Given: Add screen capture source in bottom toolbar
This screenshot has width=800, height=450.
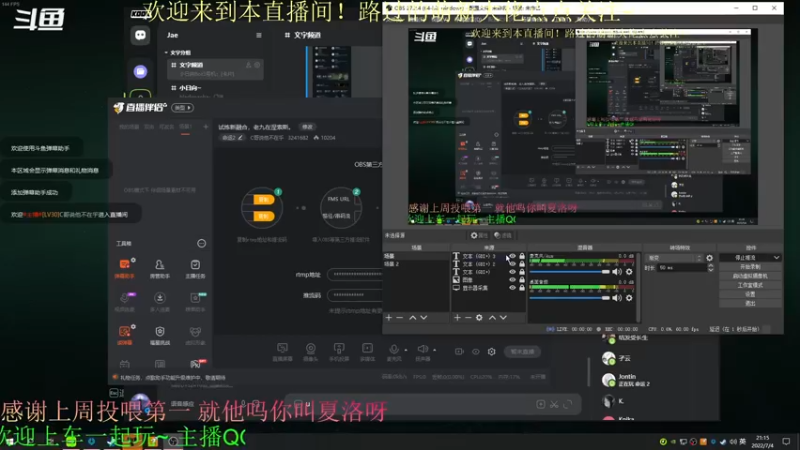Looking at the screenshot, I should point(282,352).
